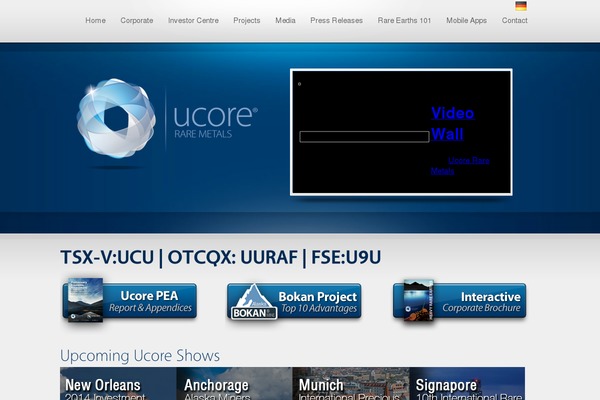Open the Investor Centre menu
Image resolution: width=600 pixels, height=400 pixels.
pyautogui.click(x=193, y=21)
